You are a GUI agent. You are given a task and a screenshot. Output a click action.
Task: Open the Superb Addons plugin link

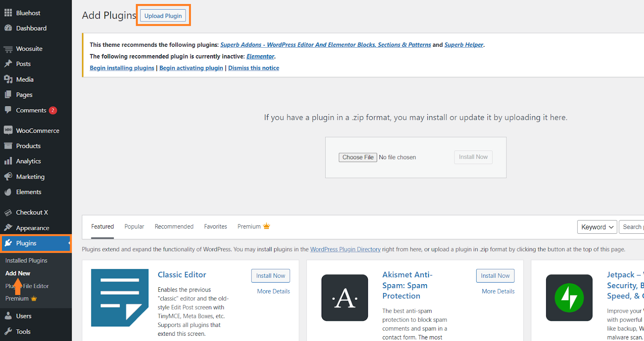click(326, 45)
